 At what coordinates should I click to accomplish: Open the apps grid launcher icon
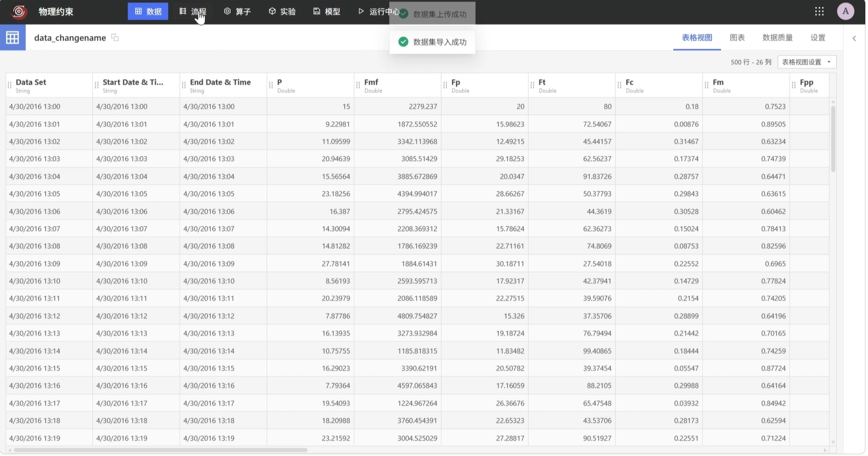point(819,11)
